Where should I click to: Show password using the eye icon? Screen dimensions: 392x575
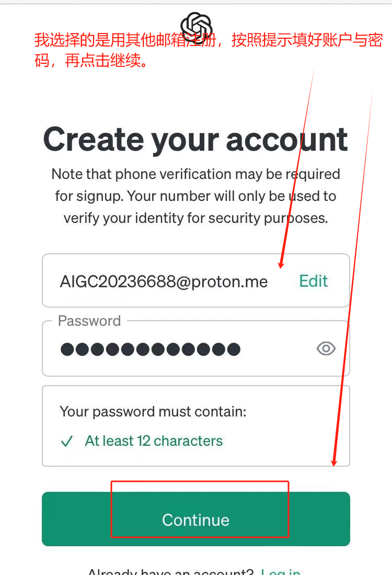(326, 348)
